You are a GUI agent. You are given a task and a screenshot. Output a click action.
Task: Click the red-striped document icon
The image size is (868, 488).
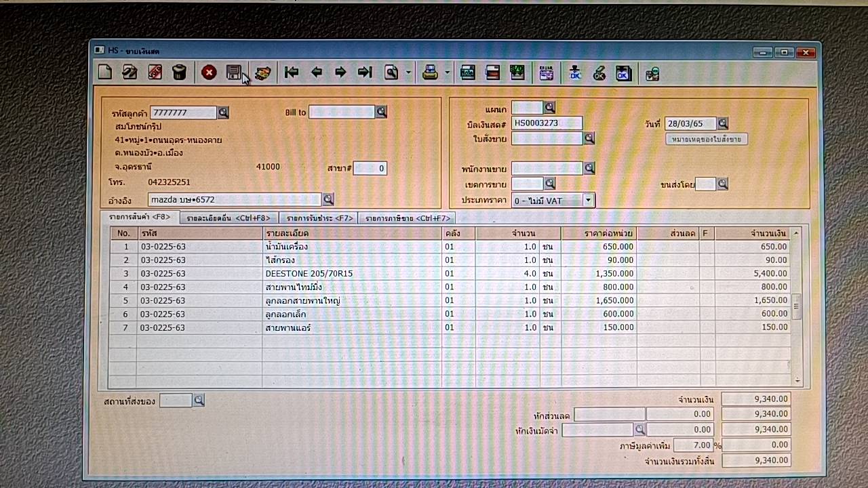click(x=493, y=73)
